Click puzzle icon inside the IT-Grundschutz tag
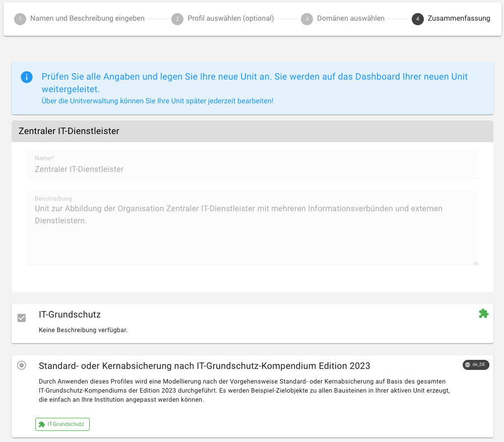This screenshot has height=442, width=504. click(x=42, y=424)
